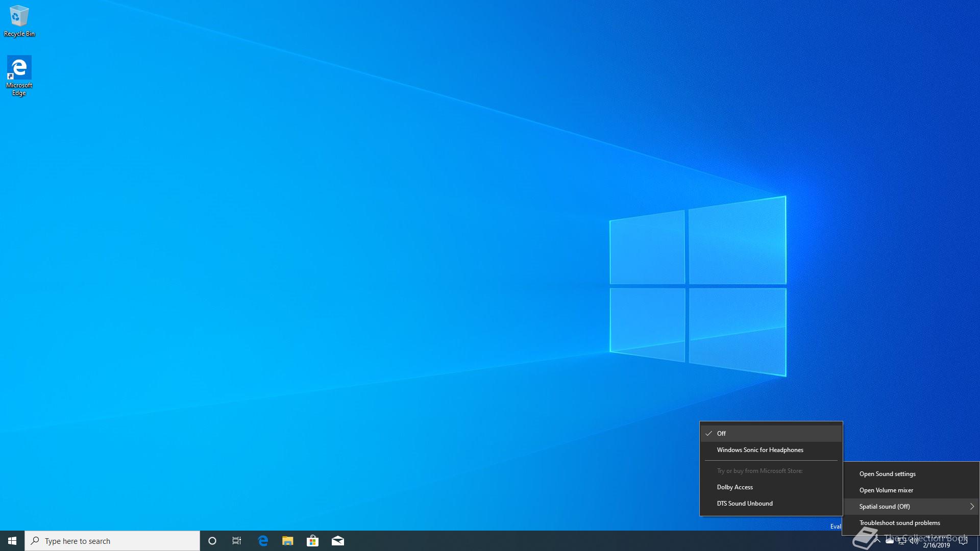Click Open Volume mixer

click(886, 490)
